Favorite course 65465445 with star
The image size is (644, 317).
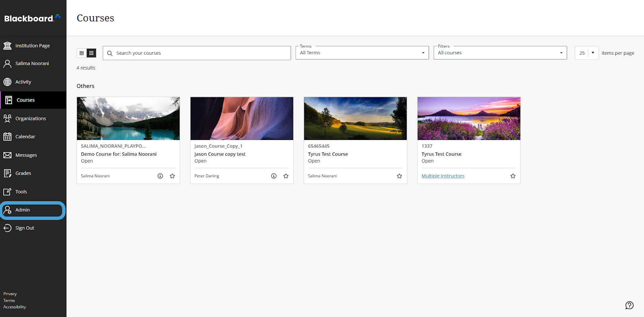coord(399,176)
